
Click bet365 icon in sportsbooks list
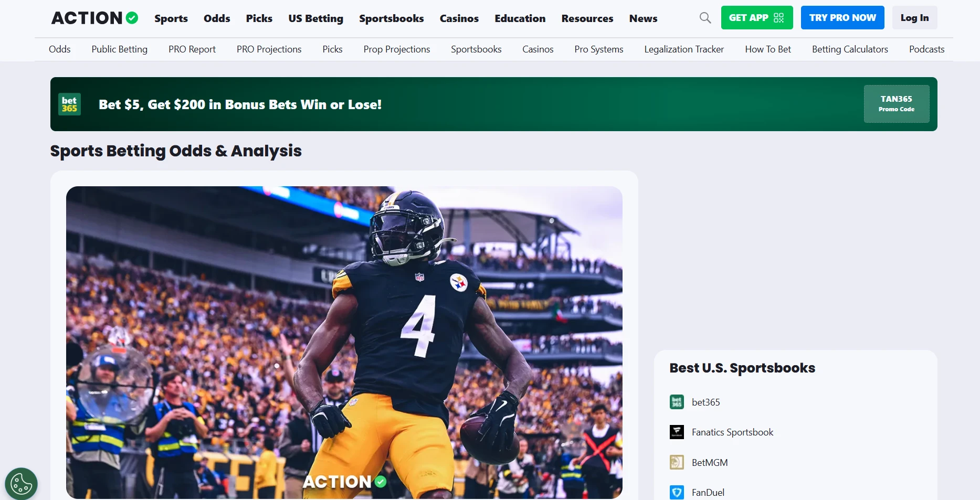pos(677,402)
